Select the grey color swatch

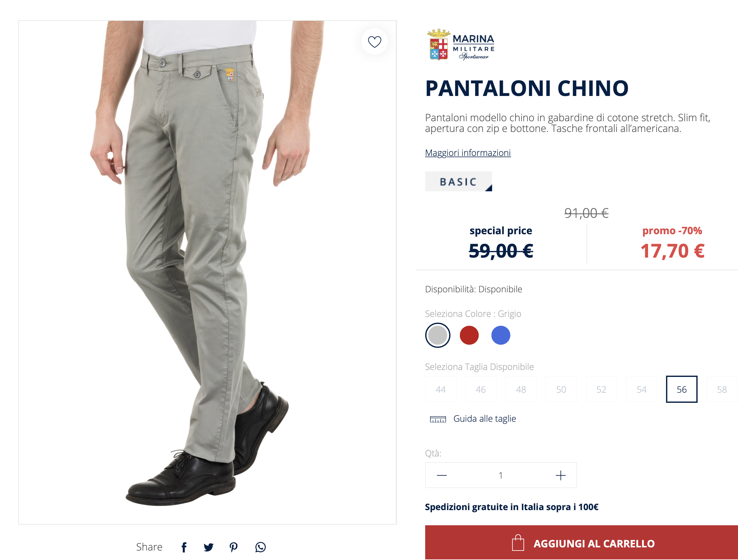pyautogui.click(x=437, y=335)
